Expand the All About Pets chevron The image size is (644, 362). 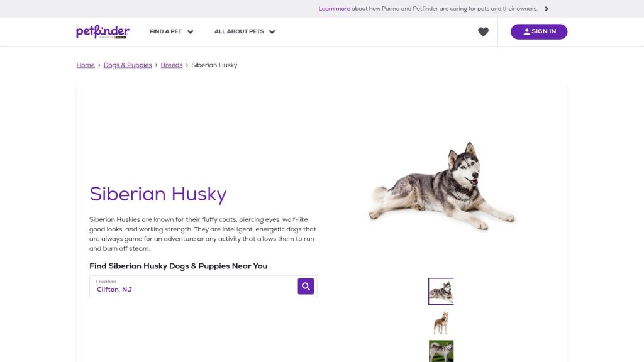(x=272, y=31)
